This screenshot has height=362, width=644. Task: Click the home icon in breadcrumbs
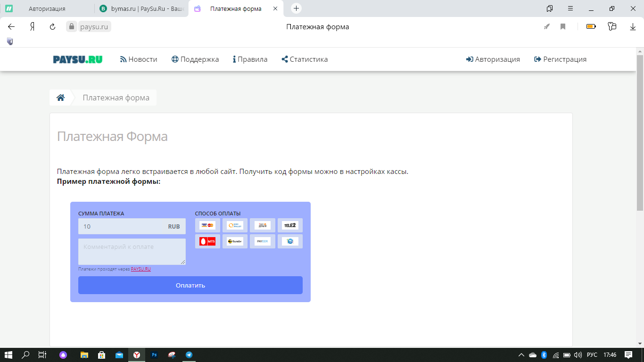coord(60,98)
